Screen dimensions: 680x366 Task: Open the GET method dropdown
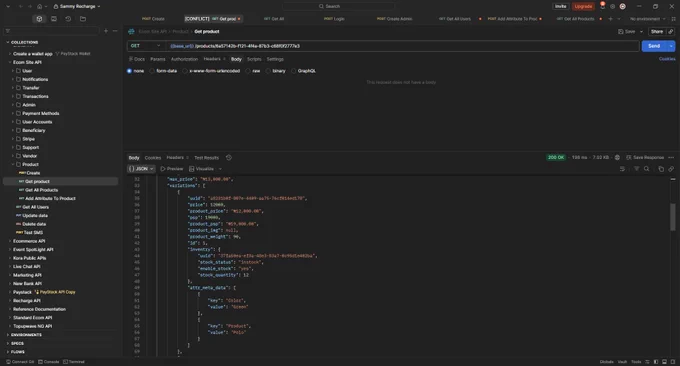tap(146, 46)
